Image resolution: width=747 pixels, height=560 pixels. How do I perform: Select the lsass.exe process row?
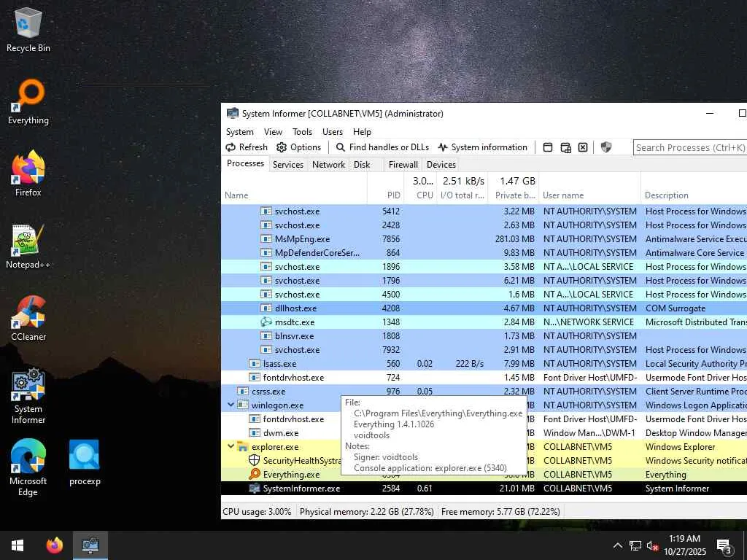click(484, 363)
